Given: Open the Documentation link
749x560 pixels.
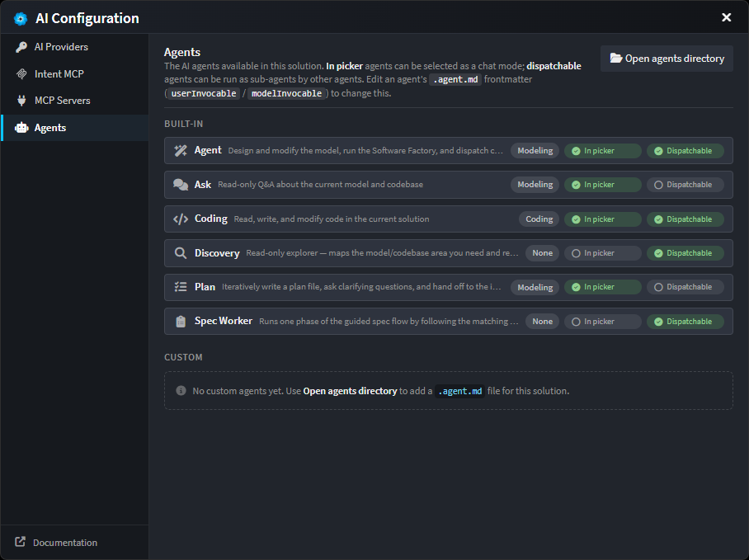Looking at the screenshot, I should coord(65,543).
